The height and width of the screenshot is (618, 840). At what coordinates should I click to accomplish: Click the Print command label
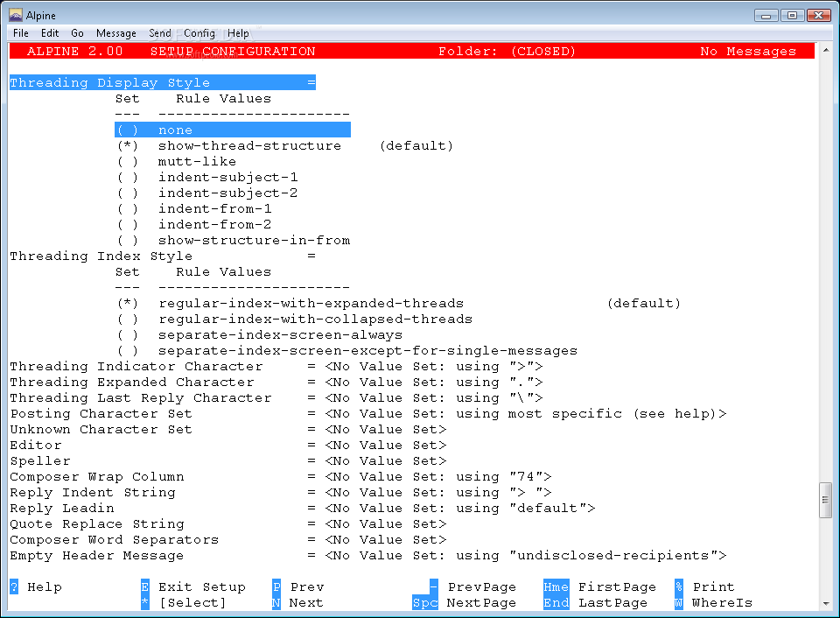point(714,586)
